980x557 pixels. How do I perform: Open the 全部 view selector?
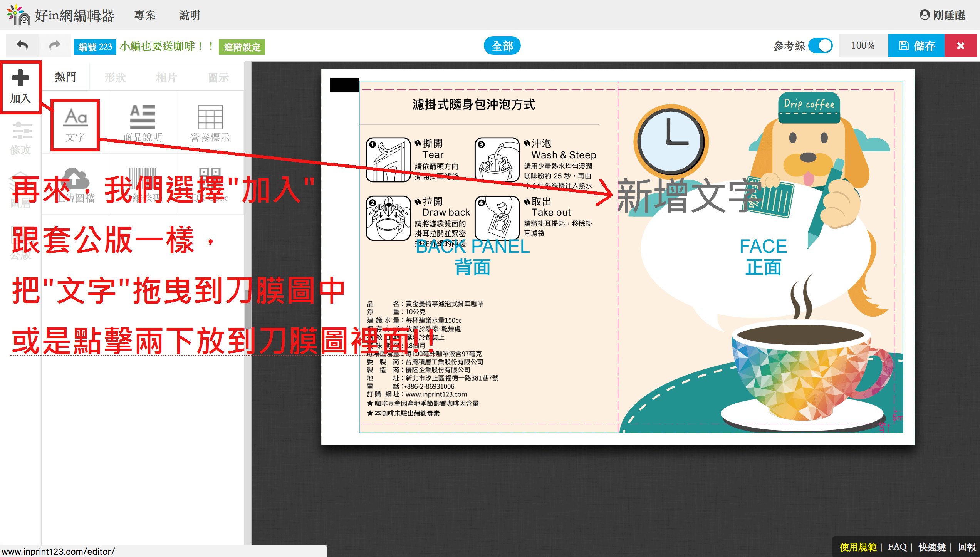pyautogui.click(x=502, y=46)
